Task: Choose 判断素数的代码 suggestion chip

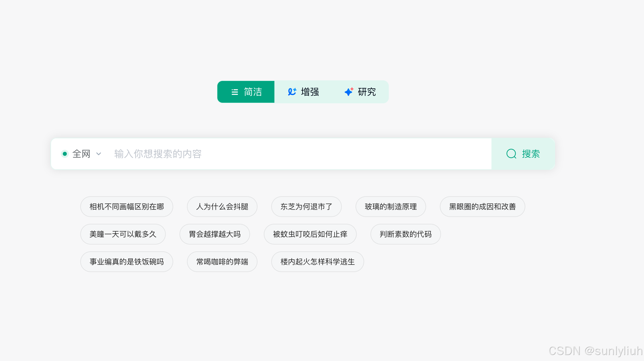Action: [x=405, y=234]
